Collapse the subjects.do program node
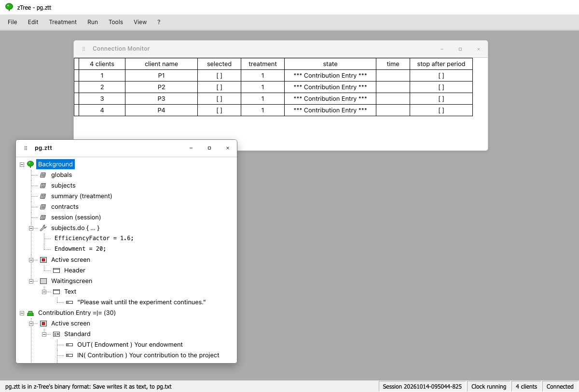This screenshot has height=392, width=579. pyautogui.click(x=31, y=228)
